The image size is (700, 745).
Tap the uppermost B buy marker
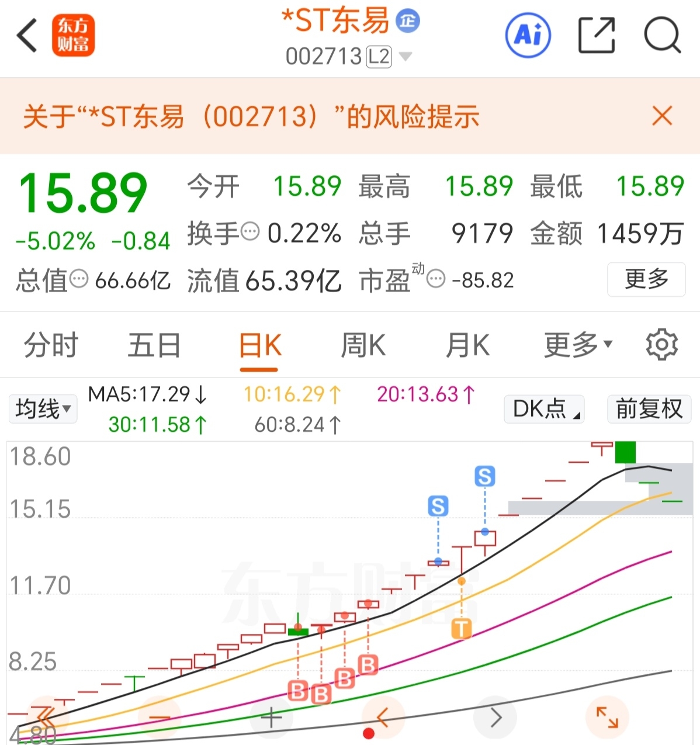(368, 665)
